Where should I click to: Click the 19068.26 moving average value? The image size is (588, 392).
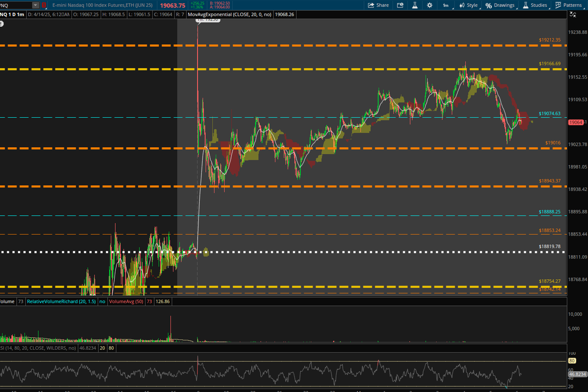pyautogui.click(x=284, y=15)
